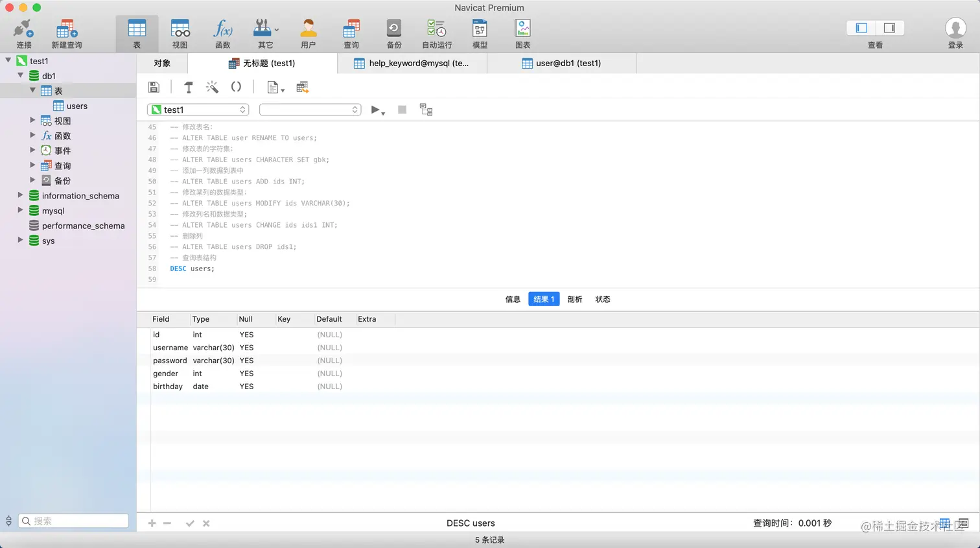Save the query with the disk icon

coord(154,87)
